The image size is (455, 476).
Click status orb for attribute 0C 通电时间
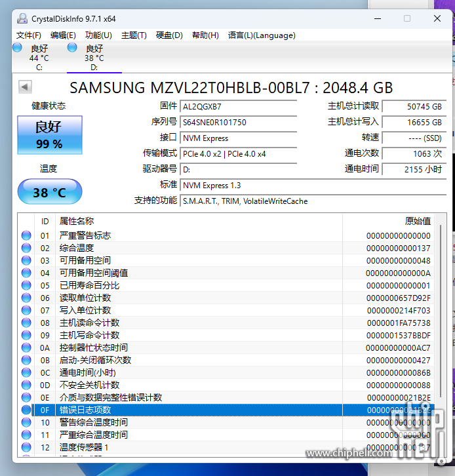tap(26, 372)
